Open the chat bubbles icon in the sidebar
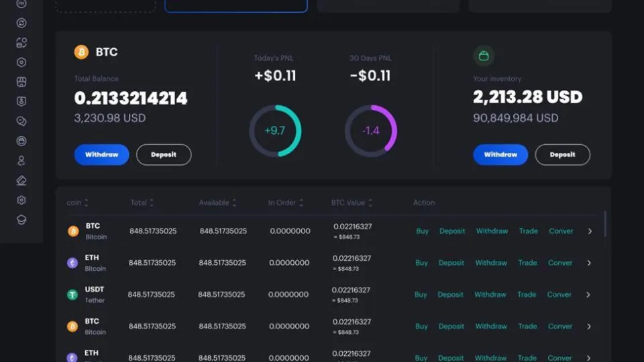The image size is (644, 362). [x=21, y=121]
